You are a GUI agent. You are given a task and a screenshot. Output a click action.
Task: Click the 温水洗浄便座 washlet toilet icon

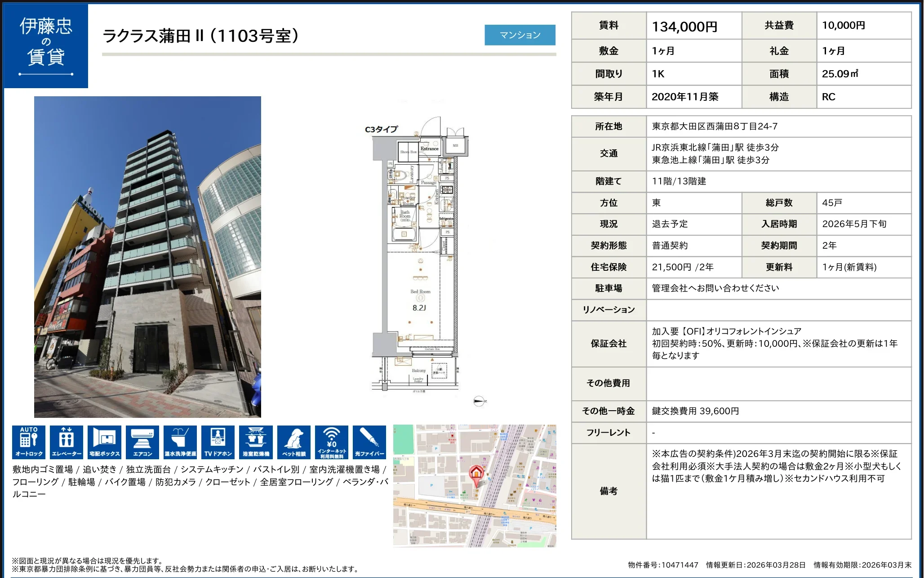(x=180, y=442)
